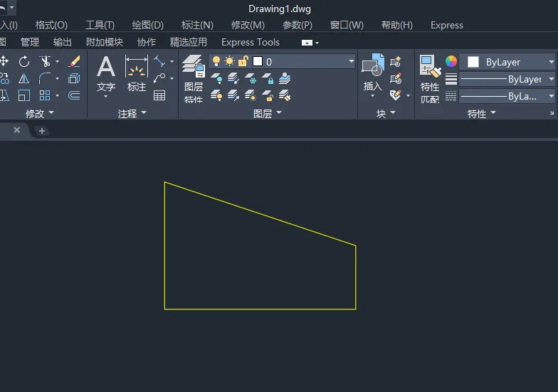Open the 窗口(W) menu

pos(347,26)
